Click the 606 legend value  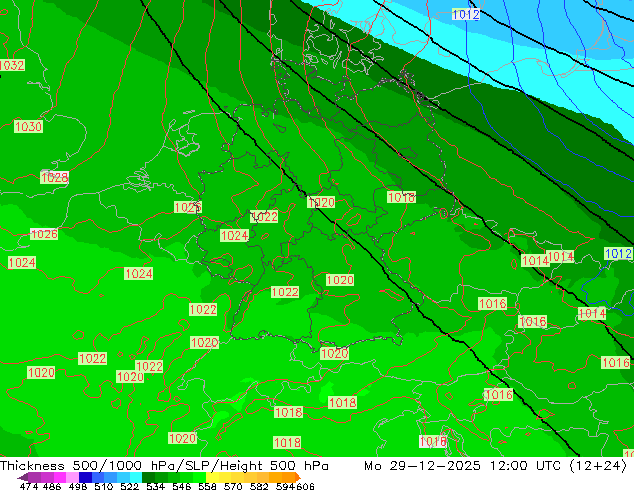[305, 486]
